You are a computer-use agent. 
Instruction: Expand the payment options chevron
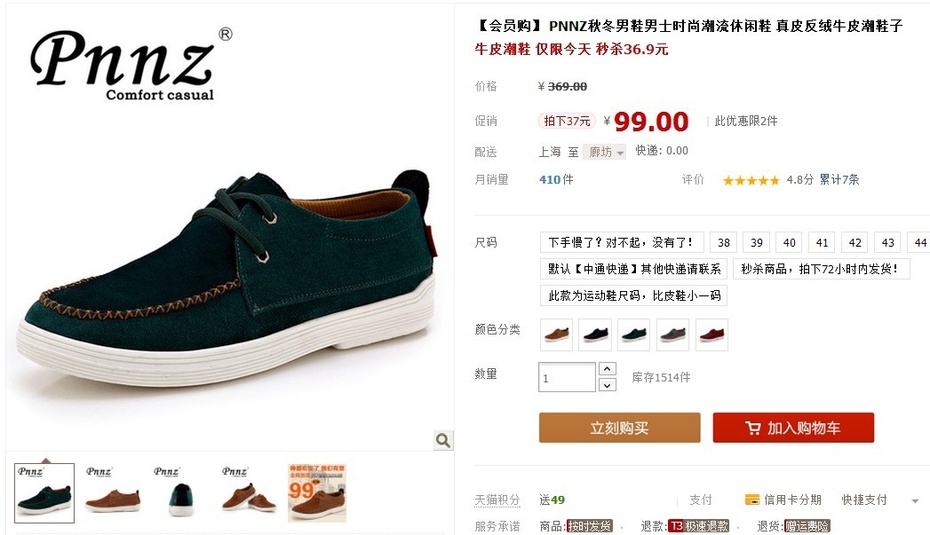pos(916,501)
